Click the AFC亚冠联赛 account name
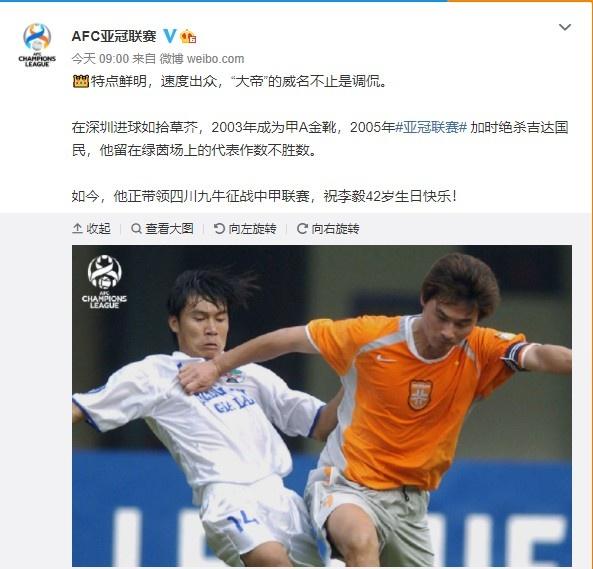Viewport: 593px width, 569px height. 114,36
